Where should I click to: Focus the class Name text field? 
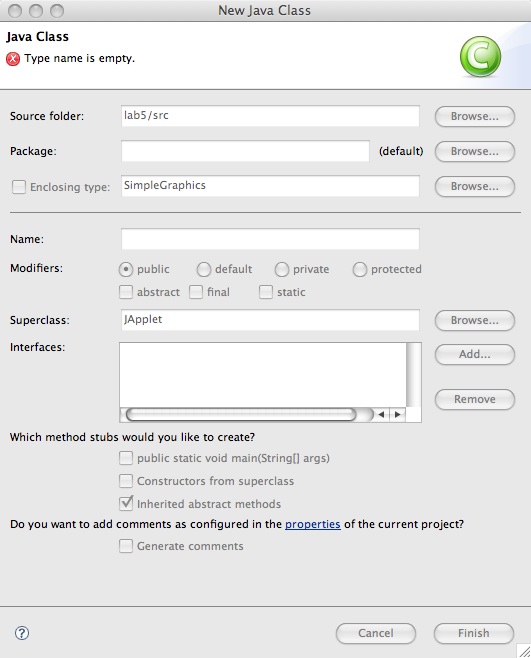click(270, 239)
